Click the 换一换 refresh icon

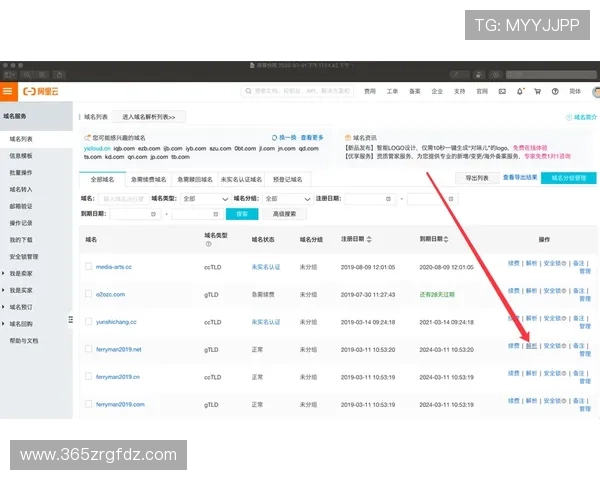[274, 137]
